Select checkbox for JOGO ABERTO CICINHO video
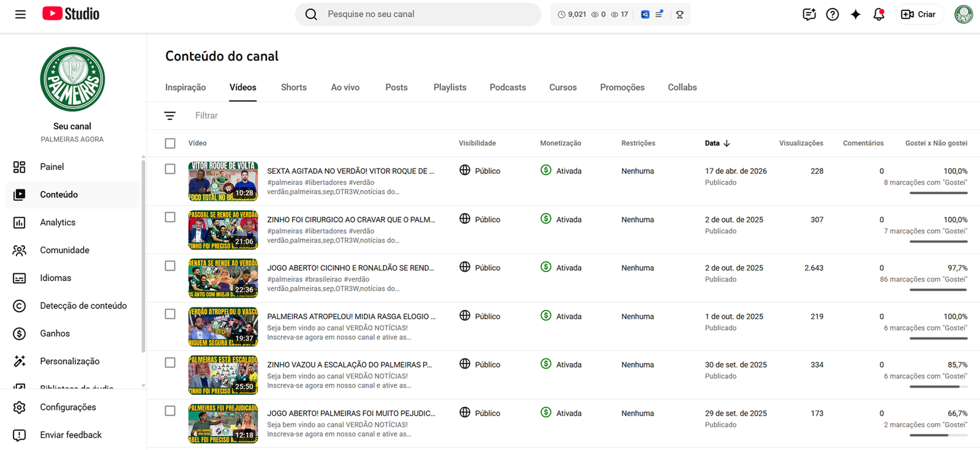This screenshot has width=980, height=450. point(170,266)
